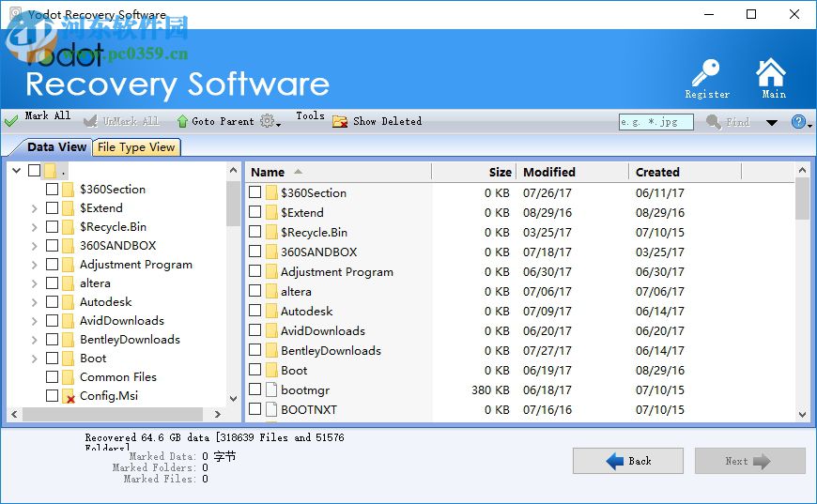Open the Register key icon
Viewport: 817px width, 504px height.
[705, 73]
